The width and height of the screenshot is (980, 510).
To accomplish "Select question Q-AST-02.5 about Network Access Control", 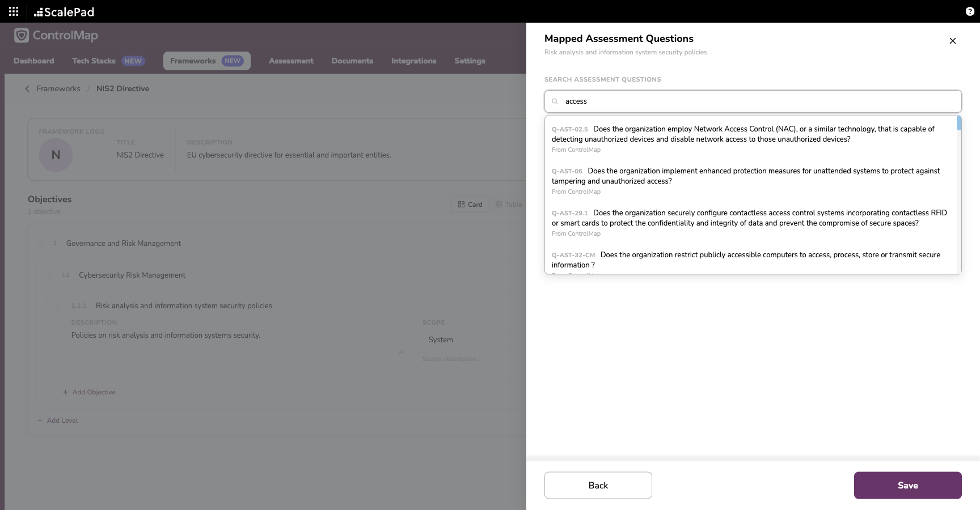I will (x=750, y=139).
